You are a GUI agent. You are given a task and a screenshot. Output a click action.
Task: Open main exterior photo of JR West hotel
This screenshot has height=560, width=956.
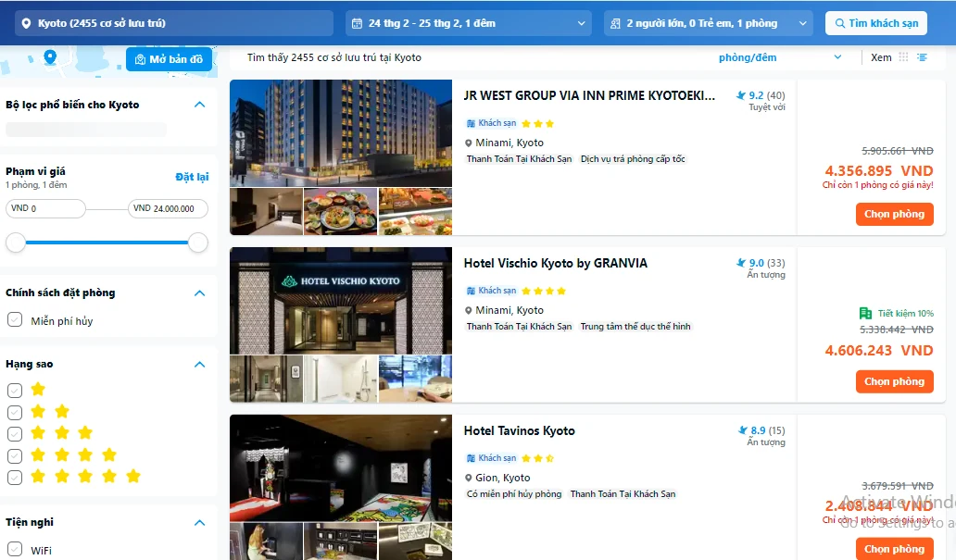click(x=341, y=133)
